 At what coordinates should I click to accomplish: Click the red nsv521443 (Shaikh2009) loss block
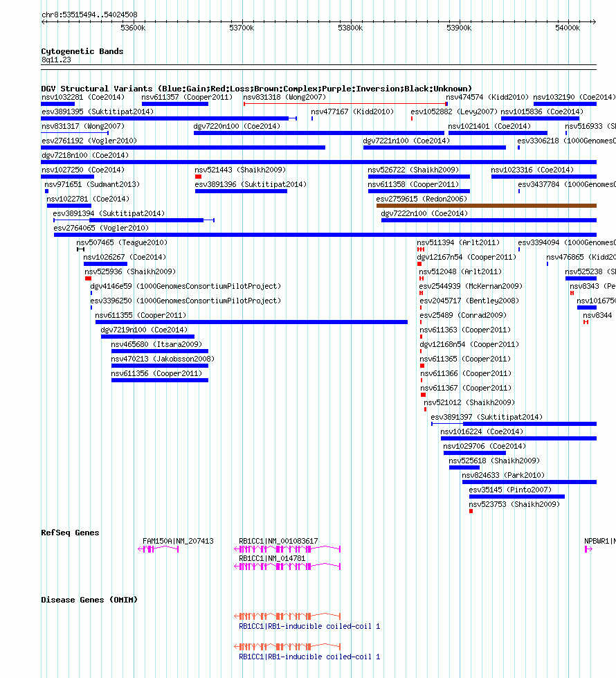198,177
